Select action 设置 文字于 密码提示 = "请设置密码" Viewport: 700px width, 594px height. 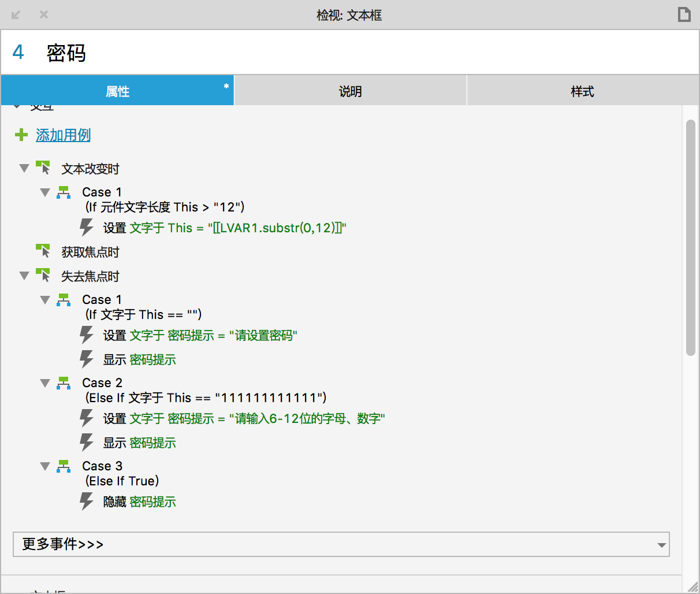(200, 336)
